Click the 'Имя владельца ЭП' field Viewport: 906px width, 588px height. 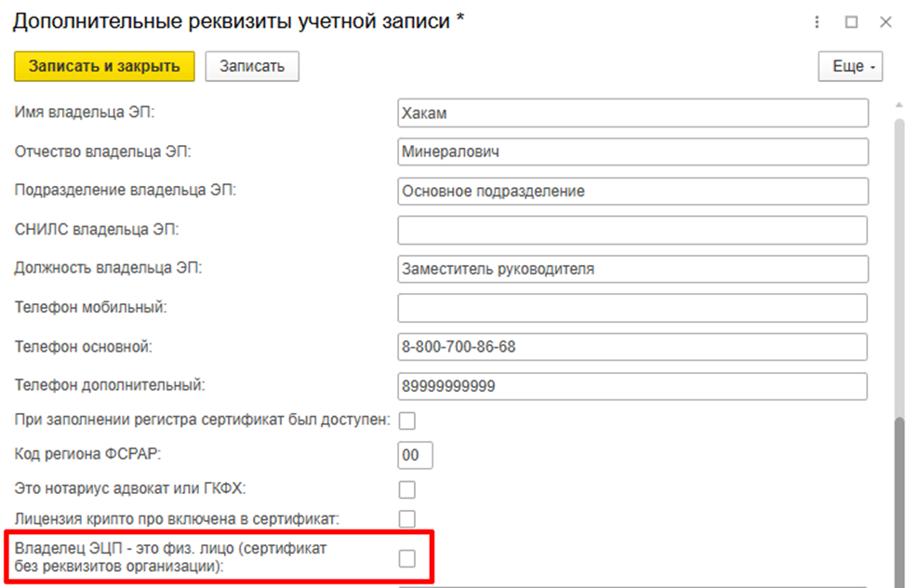point(632,114)
